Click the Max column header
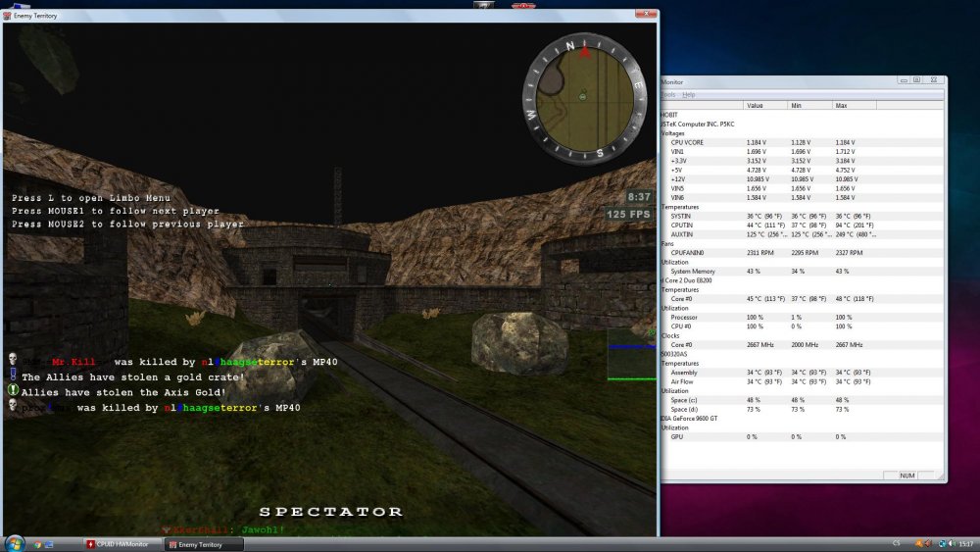 tap(855, 106)
